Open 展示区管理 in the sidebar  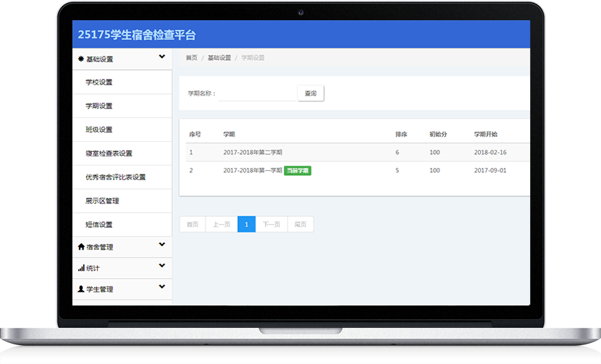(102, 201)
